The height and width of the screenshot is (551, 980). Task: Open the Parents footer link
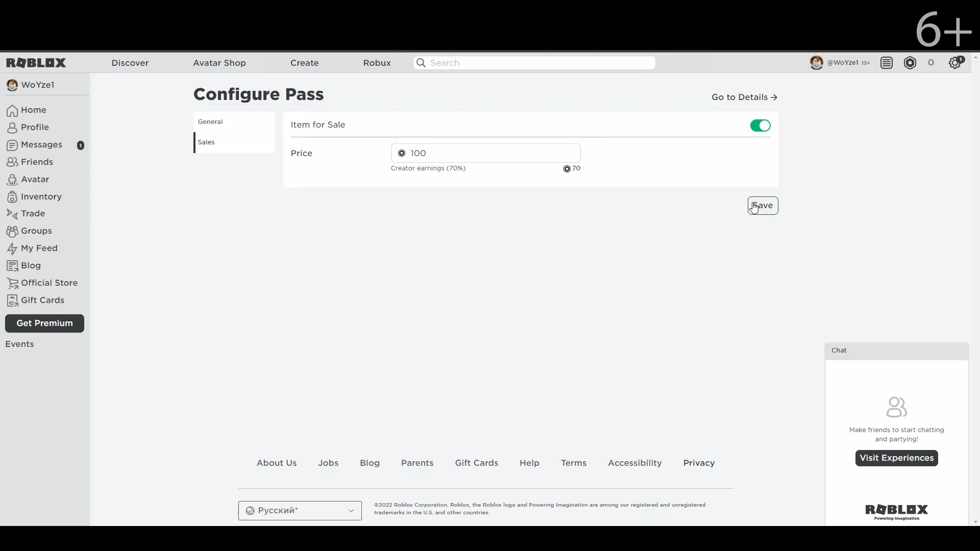coord(417,463)
